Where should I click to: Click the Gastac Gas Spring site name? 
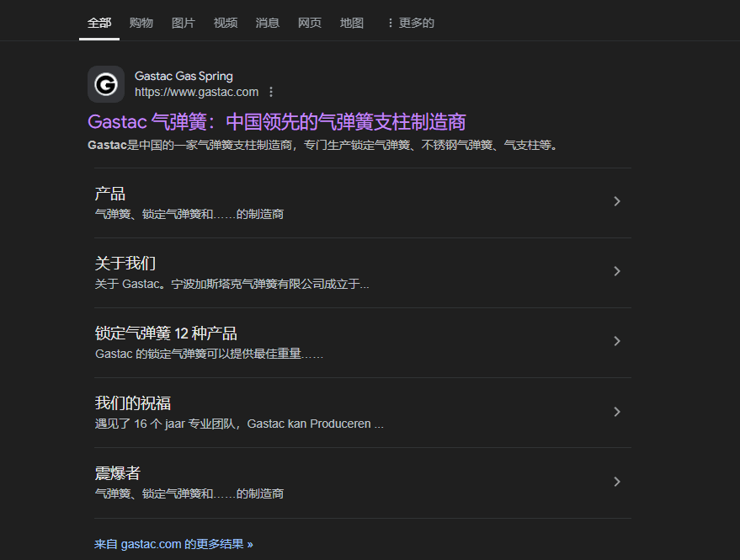pyautogui.click(x=184, y=76)
